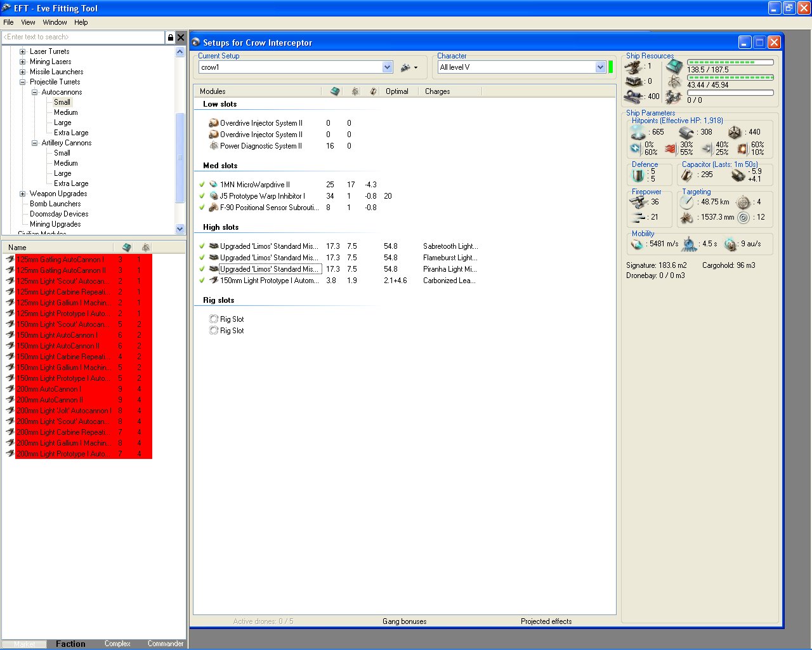Toggle the checkmark of the launcher with Sabretooth Light
This screenshot has height=650, width=812.
click(202, 246)
